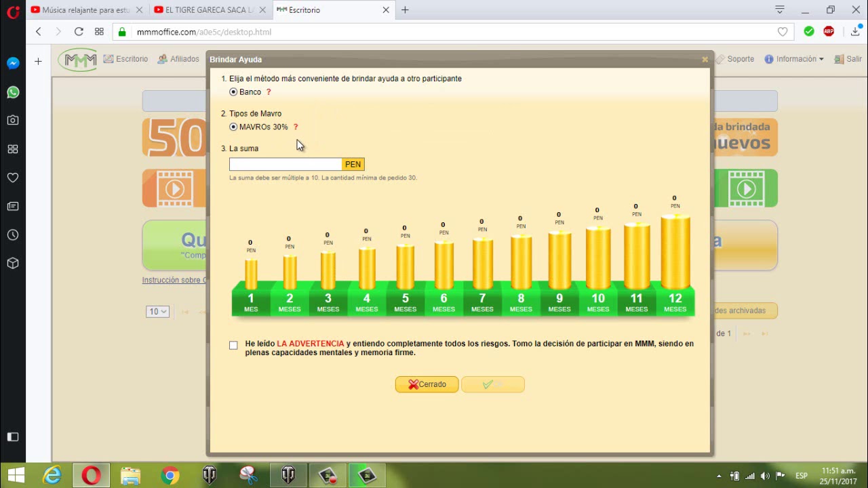Screen dimensions: 868x488
Task: Open a new browser tab
Action: (x=405, y=10)
